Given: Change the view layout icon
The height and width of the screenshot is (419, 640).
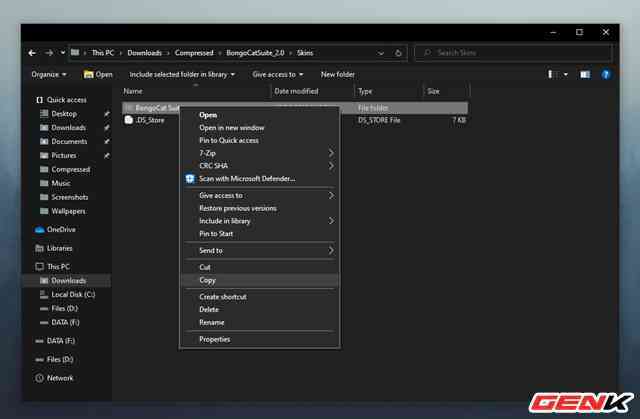Looking at the screenshot, I should click(x=552, y=74).
